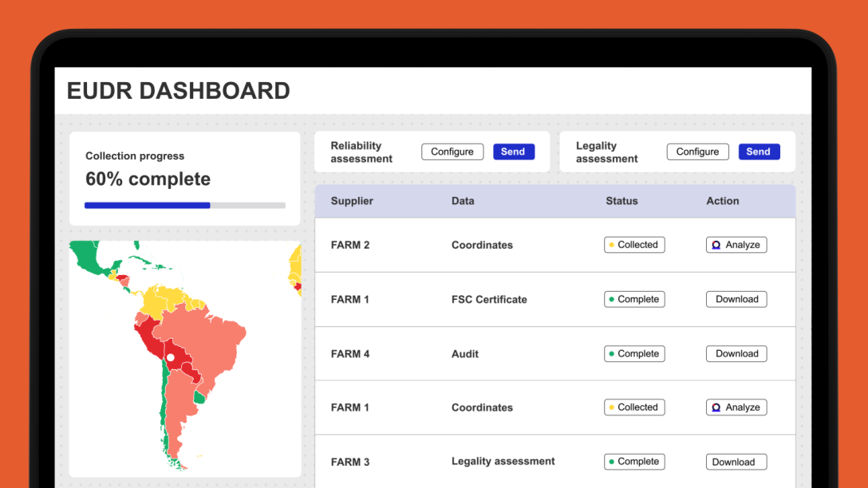Open the Status column header
The image size is (868, 488).
tap(621, 201)
